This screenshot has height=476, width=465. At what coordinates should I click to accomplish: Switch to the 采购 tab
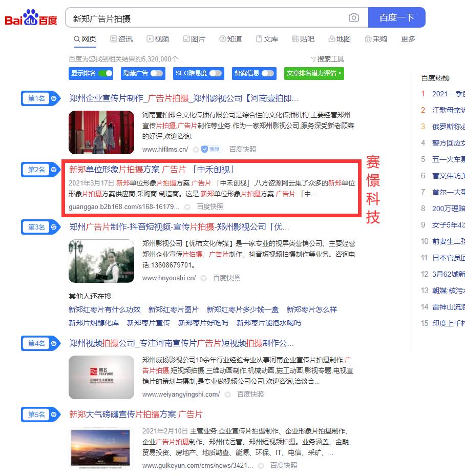(x=376, y=39)
